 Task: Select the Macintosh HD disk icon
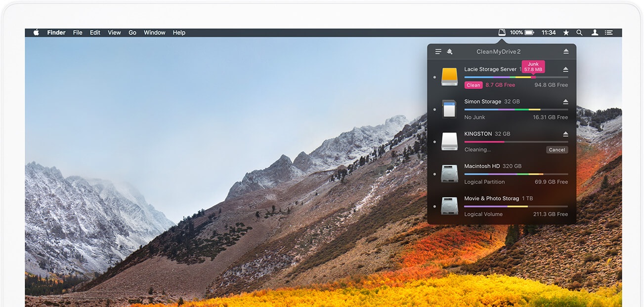(x=449, y=174)
